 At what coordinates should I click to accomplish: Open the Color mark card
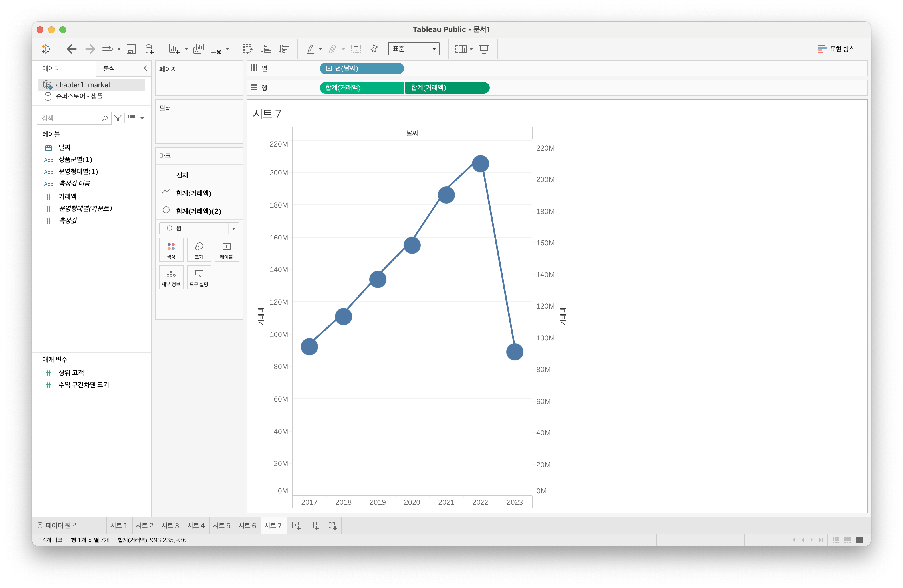(171, 250)
